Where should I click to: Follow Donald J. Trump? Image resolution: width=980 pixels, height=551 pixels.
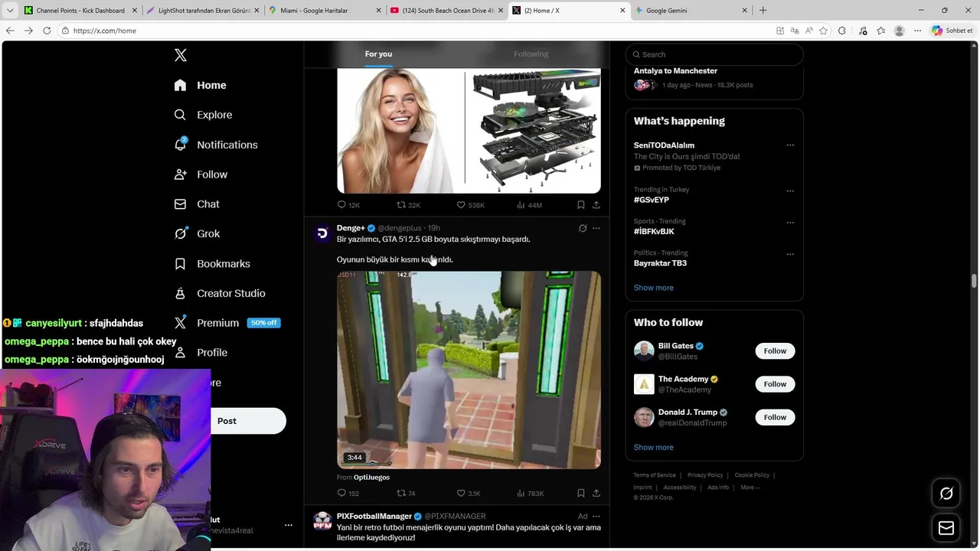click(775, 417)
